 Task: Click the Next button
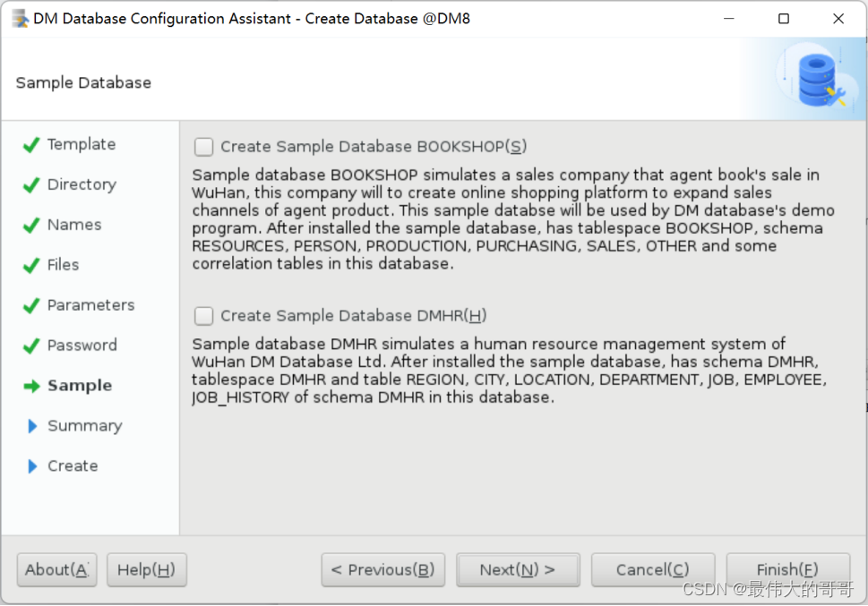(518, 569)
